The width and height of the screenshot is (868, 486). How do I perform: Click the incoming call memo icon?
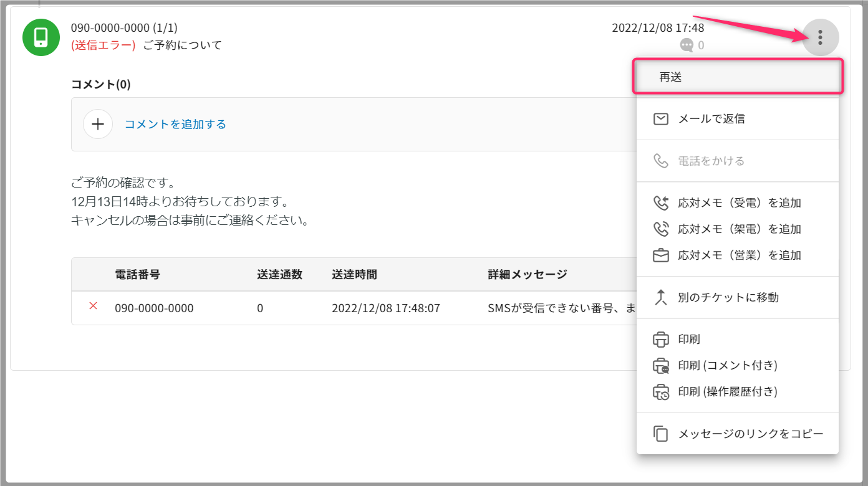[661, 203]
